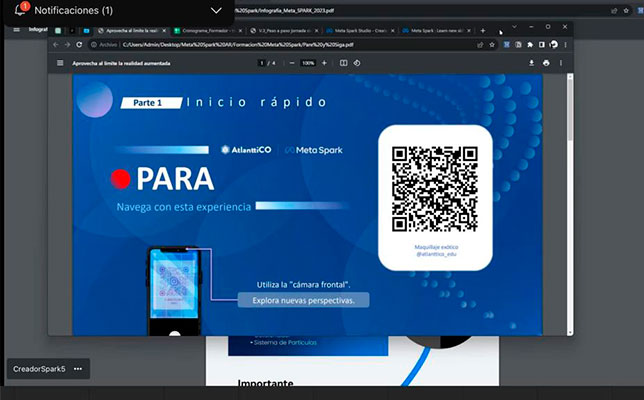Open PDF viewer more-actions menu
644x400 pixels.
[x=561, y=62]
